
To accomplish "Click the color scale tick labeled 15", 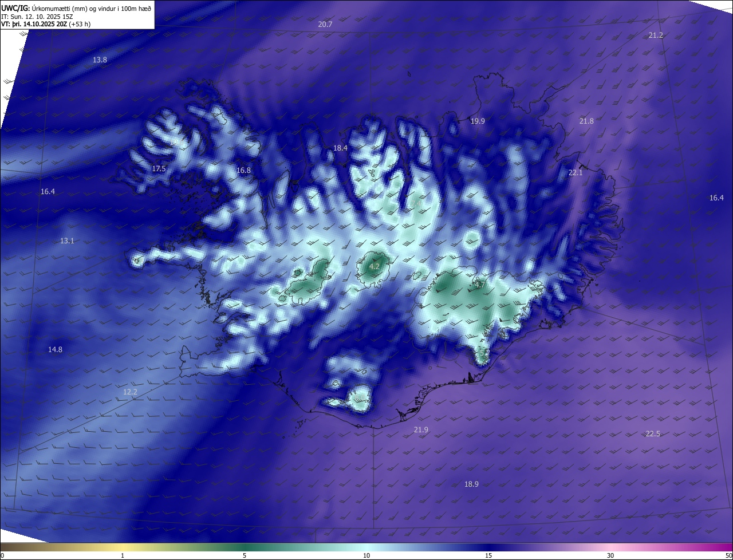I will (488, 555).
